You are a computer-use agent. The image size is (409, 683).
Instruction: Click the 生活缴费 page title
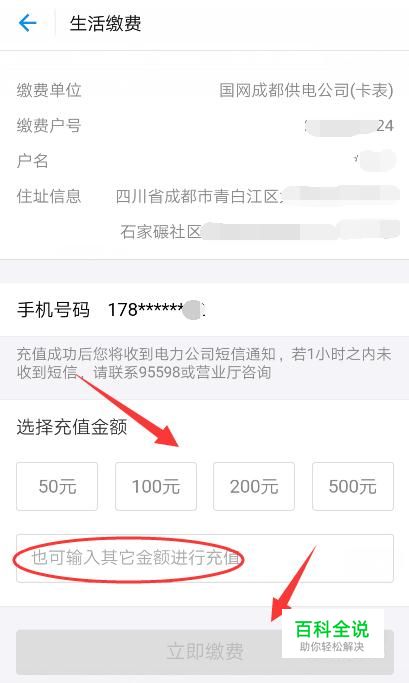105,23
